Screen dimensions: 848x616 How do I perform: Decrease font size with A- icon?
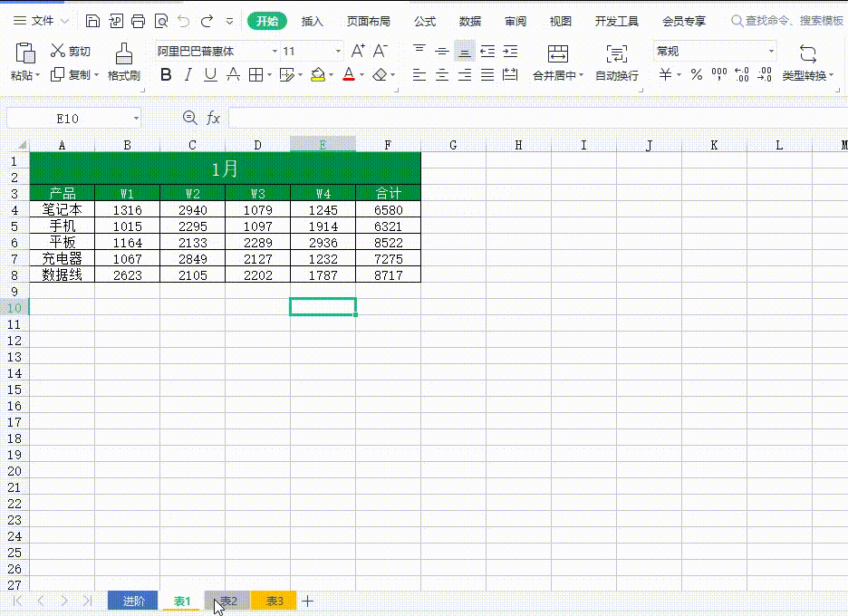(381, 51)
